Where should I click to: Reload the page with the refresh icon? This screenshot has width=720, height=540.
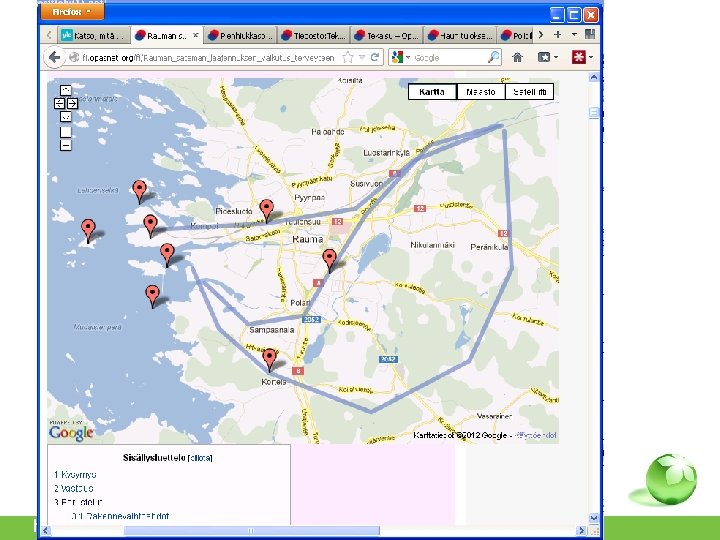click(375, 57)
